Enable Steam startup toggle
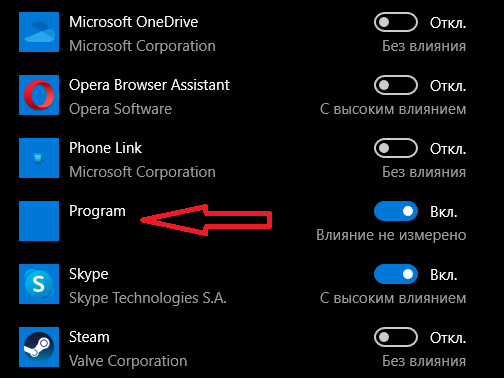This screenshot has height=378, width=504. (396, 337)
